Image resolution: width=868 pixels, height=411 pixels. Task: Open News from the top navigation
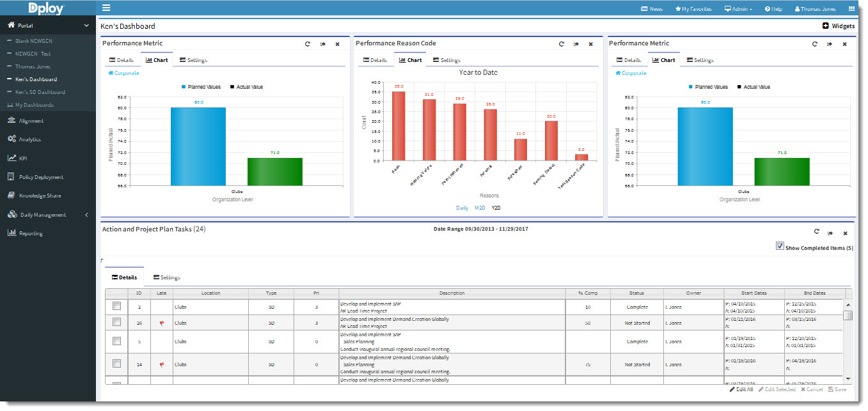click(651, 8)
